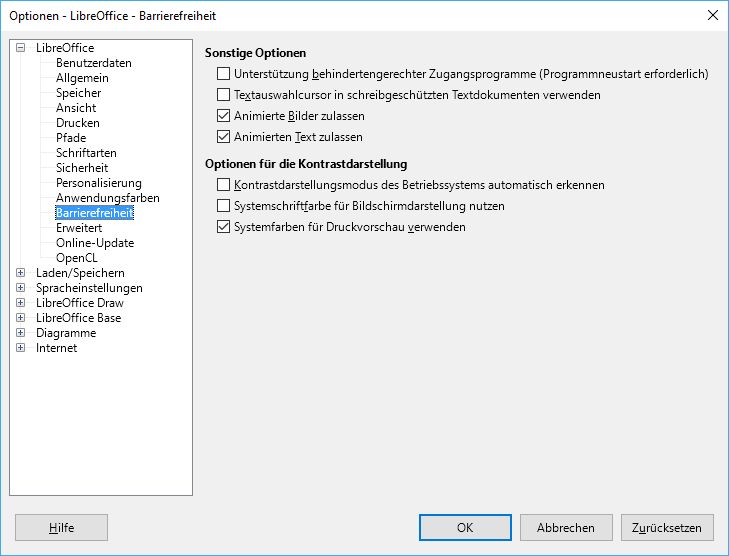Expand the Diagramme node

coord(20,332)
